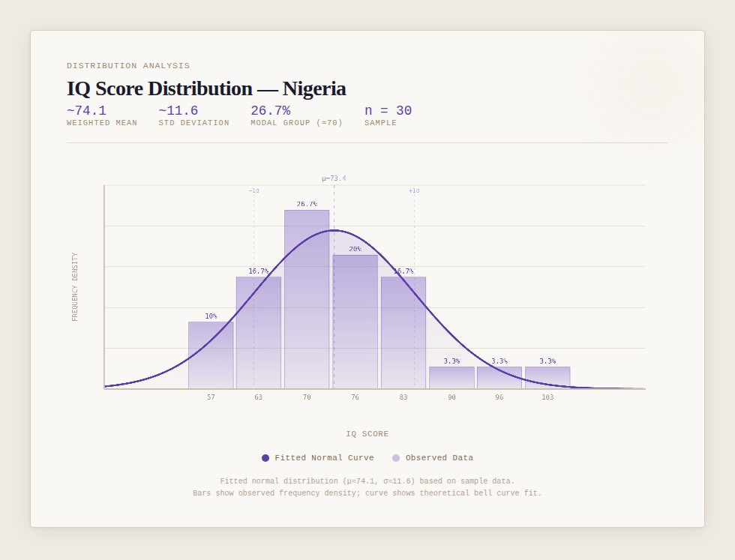Click the x-axis tick label 63
The height and width of the screenshot is (560, 735).
pos(259,397)
